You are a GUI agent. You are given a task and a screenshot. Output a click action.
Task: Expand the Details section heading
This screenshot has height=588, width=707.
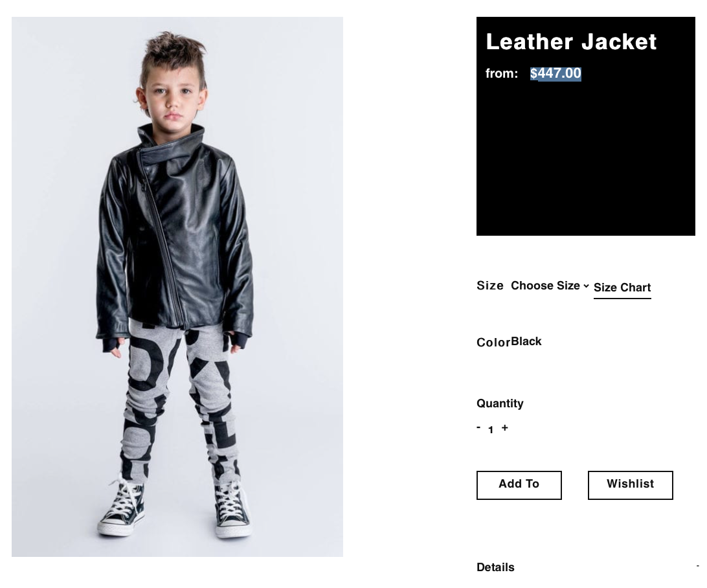point(495,567)
